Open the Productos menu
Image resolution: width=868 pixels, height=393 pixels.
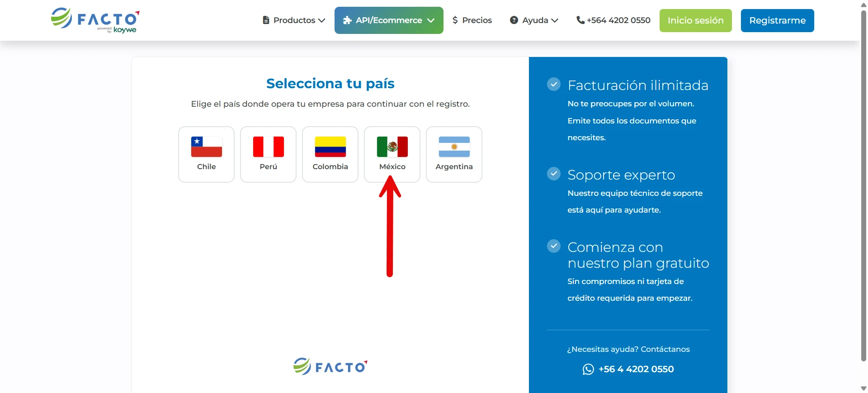coord(294,20)
